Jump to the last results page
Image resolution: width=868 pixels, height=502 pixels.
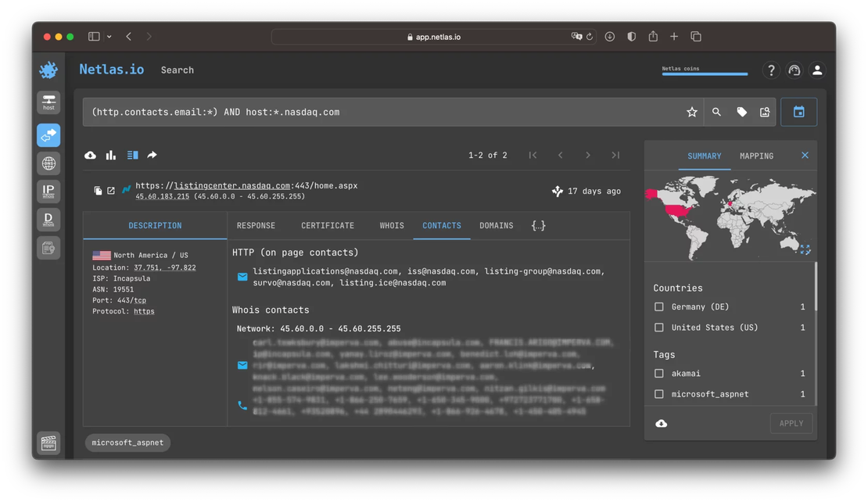pos(615,155)
